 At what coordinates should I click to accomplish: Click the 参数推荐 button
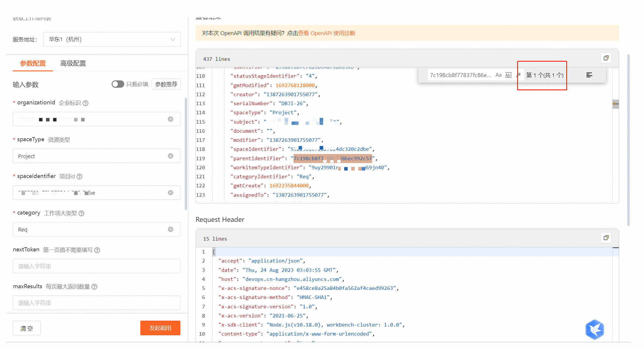(x=166, y=84)
